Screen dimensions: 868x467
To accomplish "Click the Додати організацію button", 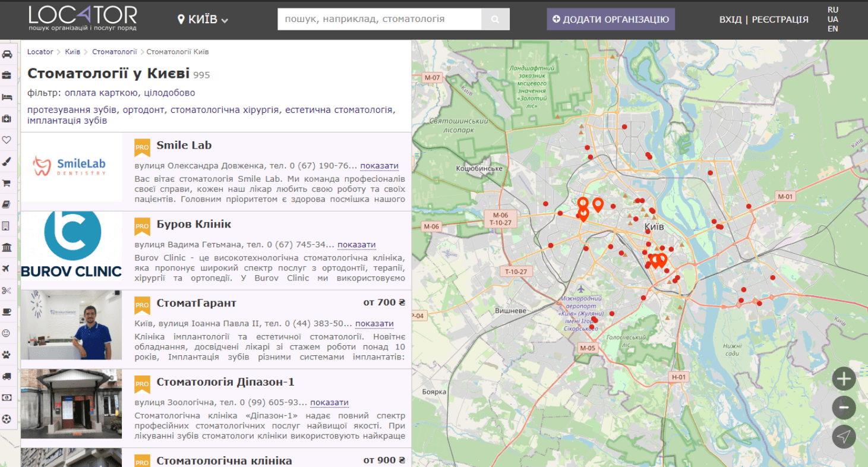I will click(611, 19).
